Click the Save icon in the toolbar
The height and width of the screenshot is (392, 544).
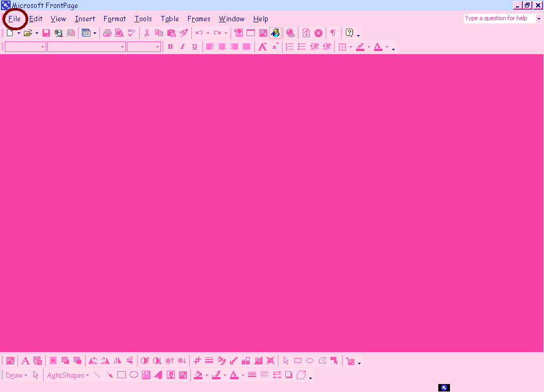[46, 33]
